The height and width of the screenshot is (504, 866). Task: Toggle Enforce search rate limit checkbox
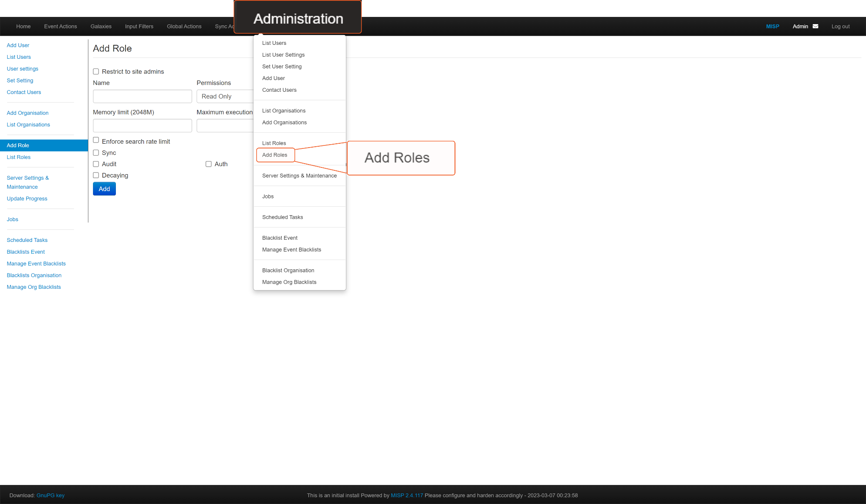[x=96, y=140]
